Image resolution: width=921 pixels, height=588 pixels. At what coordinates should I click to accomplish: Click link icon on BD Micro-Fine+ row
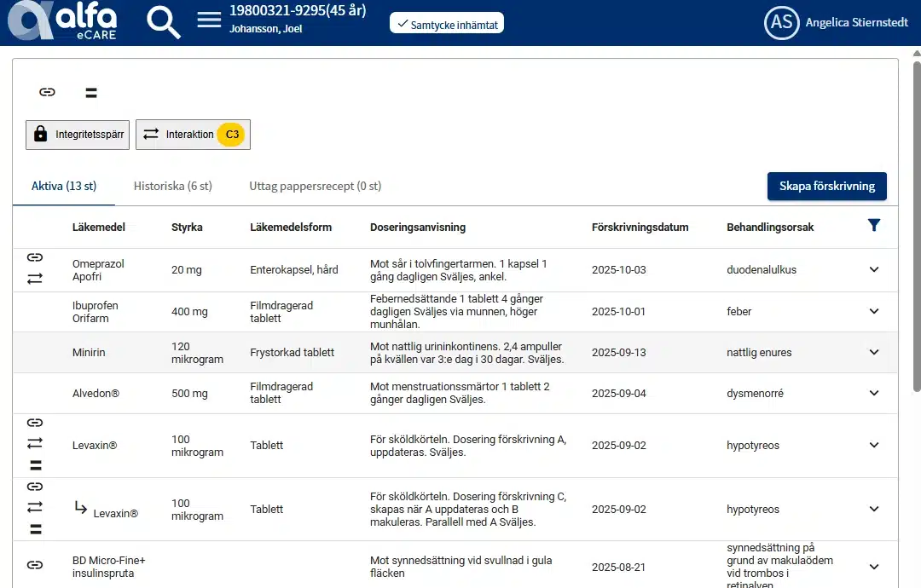(x=35, y=564)
